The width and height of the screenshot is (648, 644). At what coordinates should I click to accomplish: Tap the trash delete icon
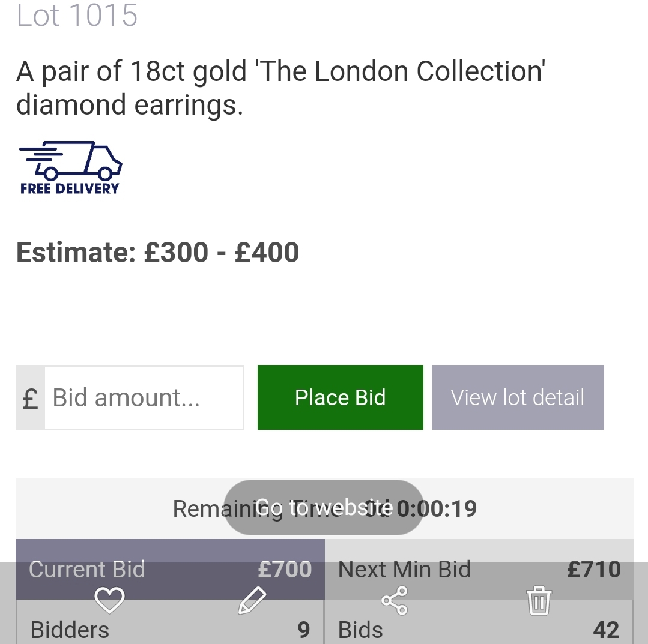coord(539,600)
